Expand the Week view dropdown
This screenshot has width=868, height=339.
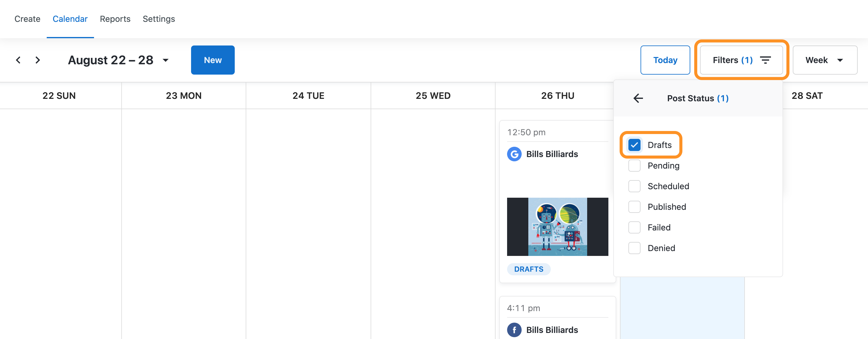click(x=825, y=60)
